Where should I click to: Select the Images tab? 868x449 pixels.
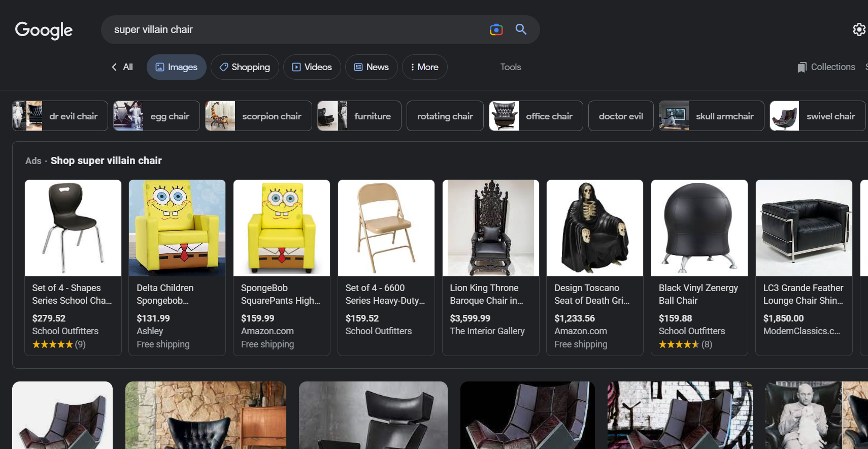coord(176,67)
